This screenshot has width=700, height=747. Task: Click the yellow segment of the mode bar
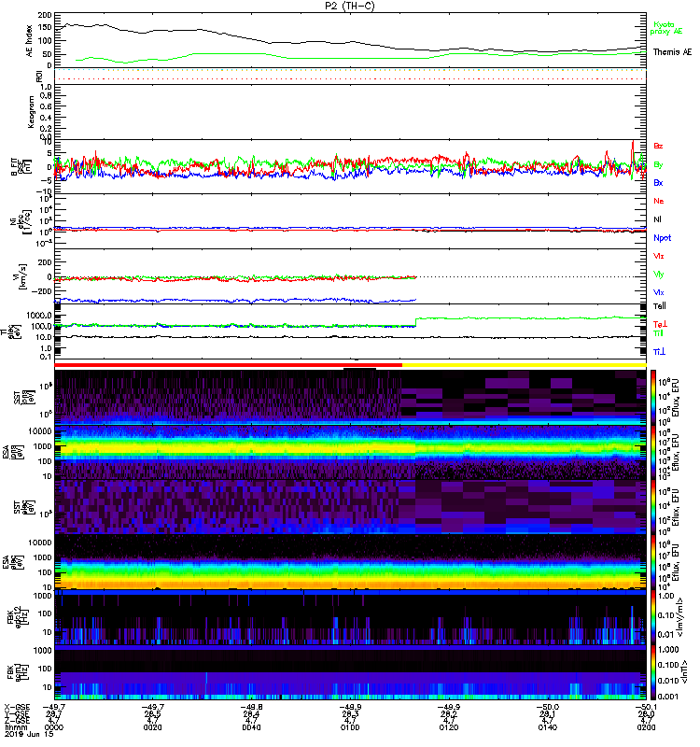[x=525, y=365]
